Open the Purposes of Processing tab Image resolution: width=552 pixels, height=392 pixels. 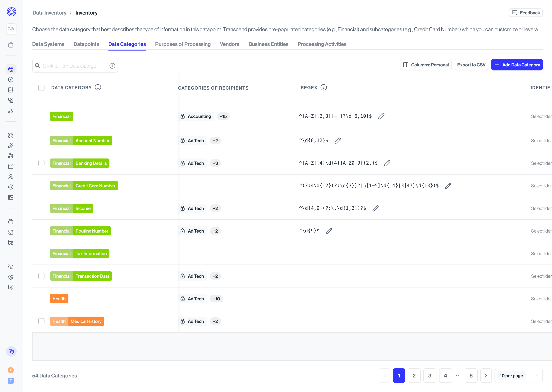183,44
